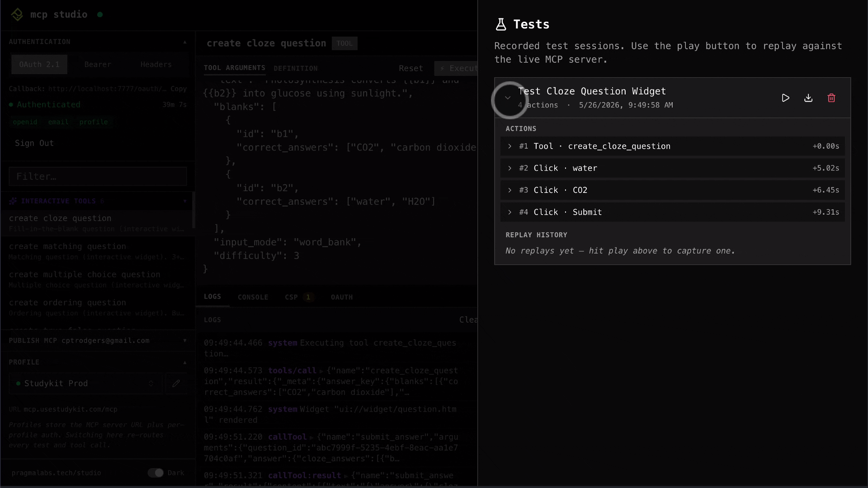Open the CSP tab
This screenshot has width=868, height=488.
pyautogui.click(x=298, y=297)
